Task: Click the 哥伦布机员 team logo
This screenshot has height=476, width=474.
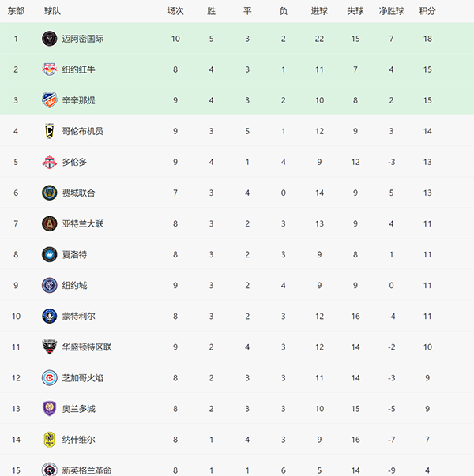Action: pyautogui.click(x=49, y=131)
